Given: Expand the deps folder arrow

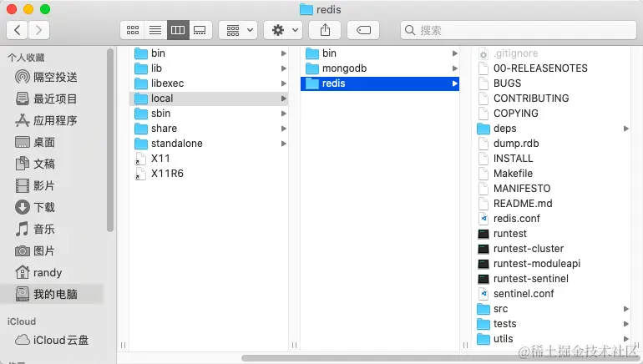Looking at the screenshot, I should 625,129.
